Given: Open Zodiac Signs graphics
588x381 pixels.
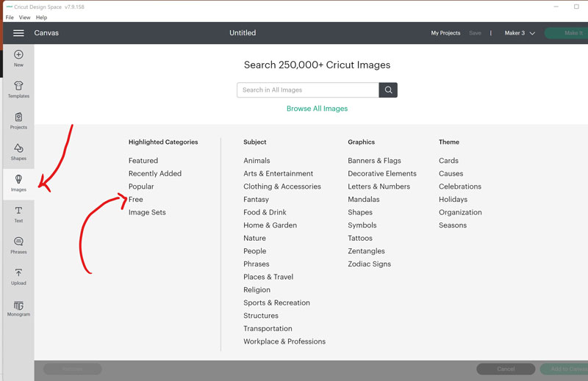Looking at the screenshot, I should [x=369, y=264].
